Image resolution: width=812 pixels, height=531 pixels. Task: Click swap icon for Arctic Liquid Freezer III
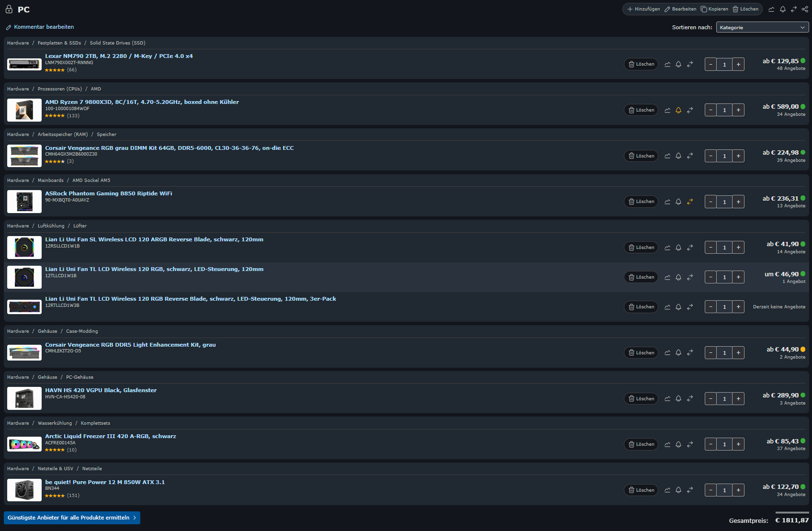coord(690,444)
